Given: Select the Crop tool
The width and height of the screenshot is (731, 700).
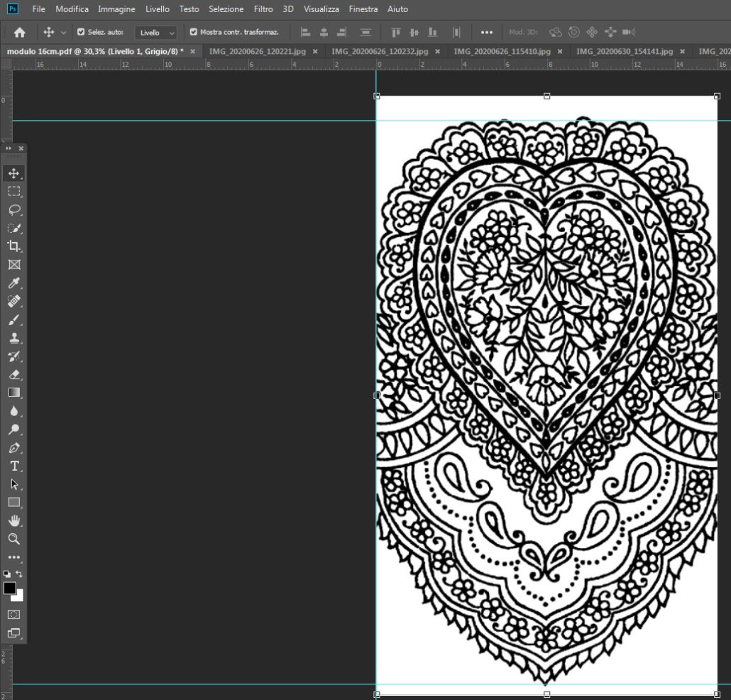Looking at the screenshot, I should coord(13,246).
